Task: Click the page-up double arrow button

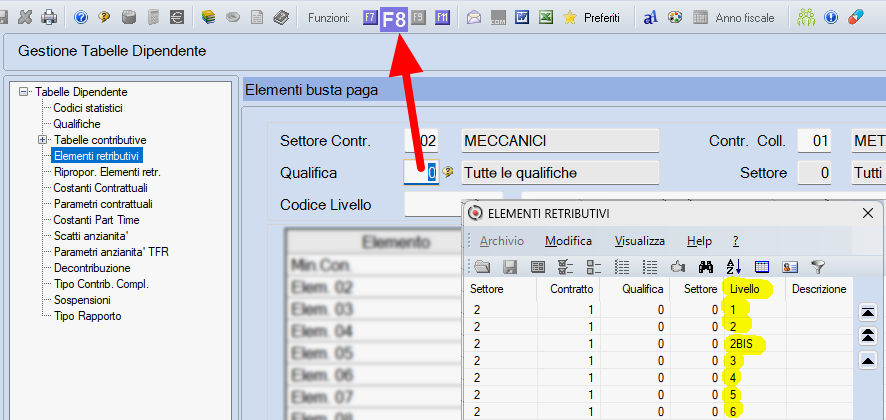Action: click(x=868, y=336)
